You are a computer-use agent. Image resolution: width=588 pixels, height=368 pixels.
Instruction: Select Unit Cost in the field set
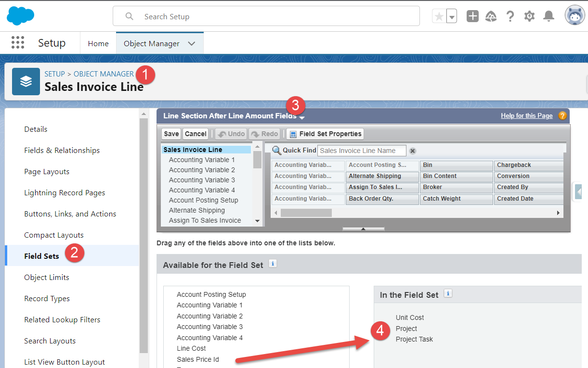pos(410,317)
